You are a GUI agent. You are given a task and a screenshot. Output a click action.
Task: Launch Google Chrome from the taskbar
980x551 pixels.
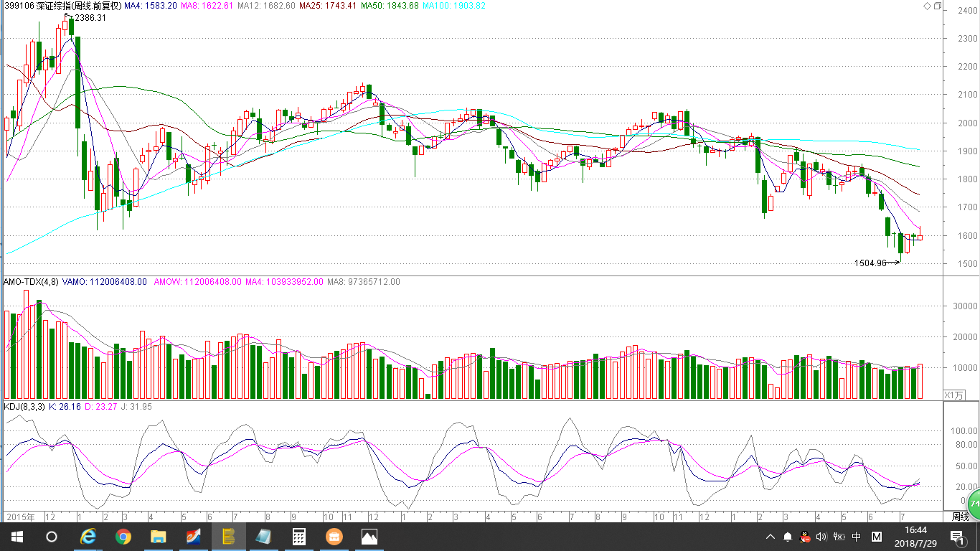tap(123, 537)
